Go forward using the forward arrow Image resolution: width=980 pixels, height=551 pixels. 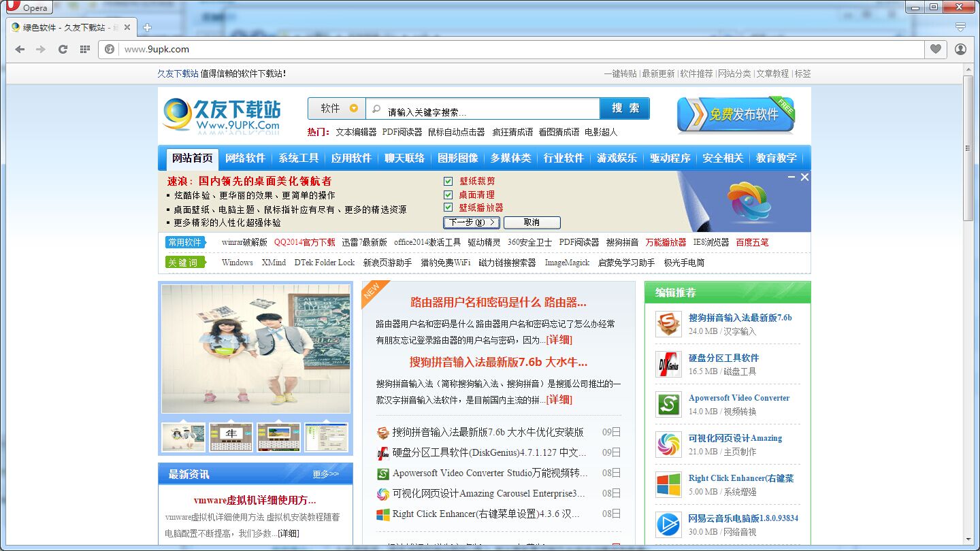[41, 49]
